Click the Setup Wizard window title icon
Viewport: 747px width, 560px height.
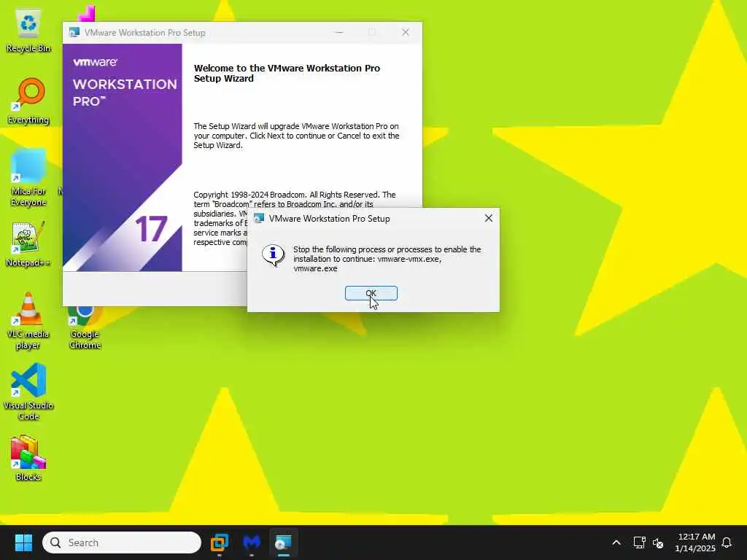(74, 32)
